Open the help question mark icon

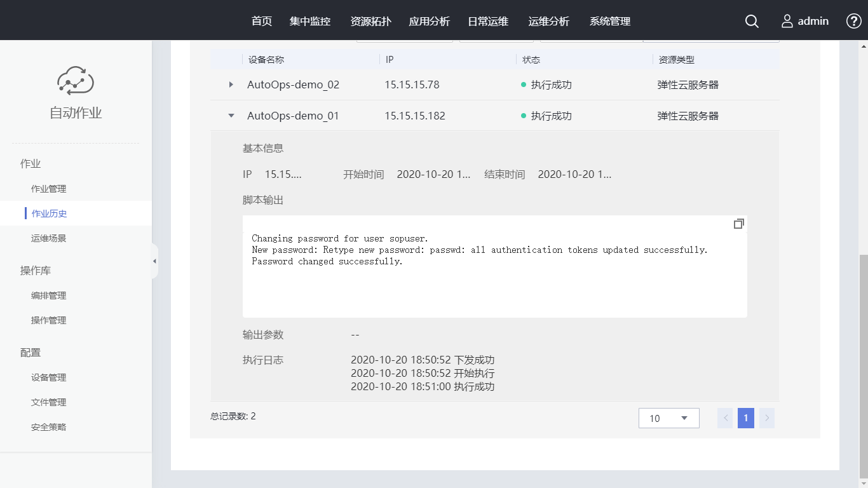point(854,21)
